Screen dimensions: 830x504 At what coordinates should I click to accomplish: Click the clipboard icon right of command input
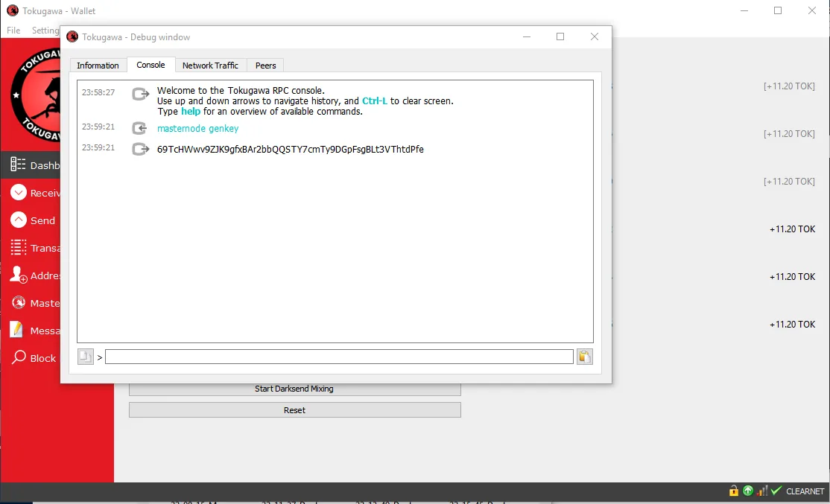point(584,357)
